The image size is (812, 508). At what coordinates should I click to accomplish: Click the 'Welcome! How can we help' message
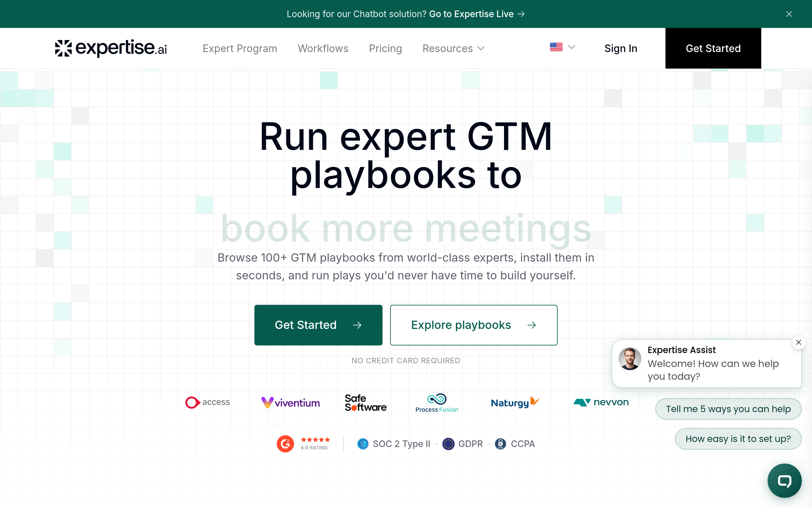(713, 370)
